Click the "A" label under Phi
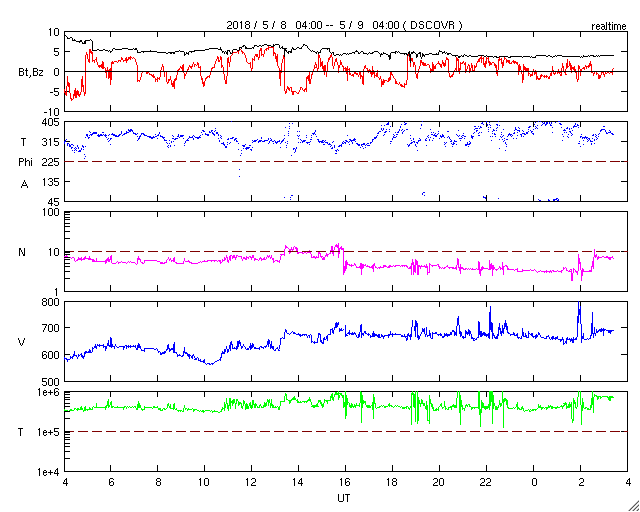This screenshot has height=512, width=640. point(24,185)
